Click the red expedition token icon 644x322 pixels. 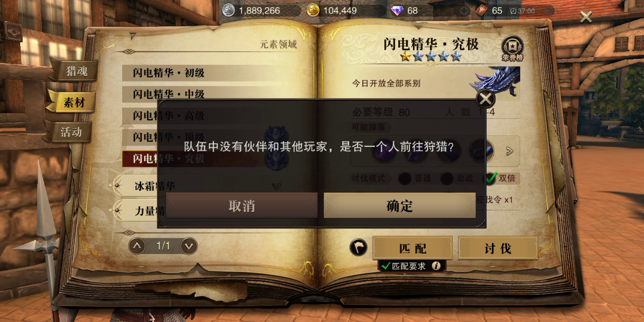pos(481,10)
